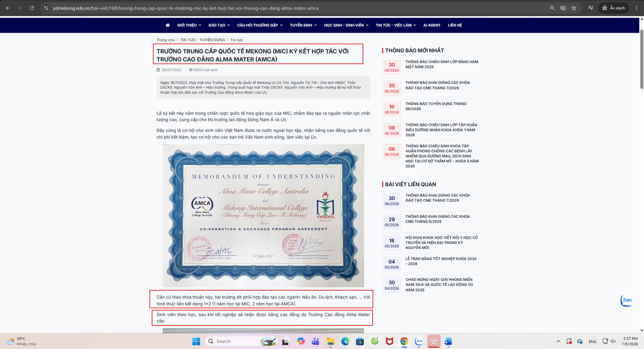
Task: Open HỘI NGHỊ KHOA HỌC related article
Action: [441, 243]
